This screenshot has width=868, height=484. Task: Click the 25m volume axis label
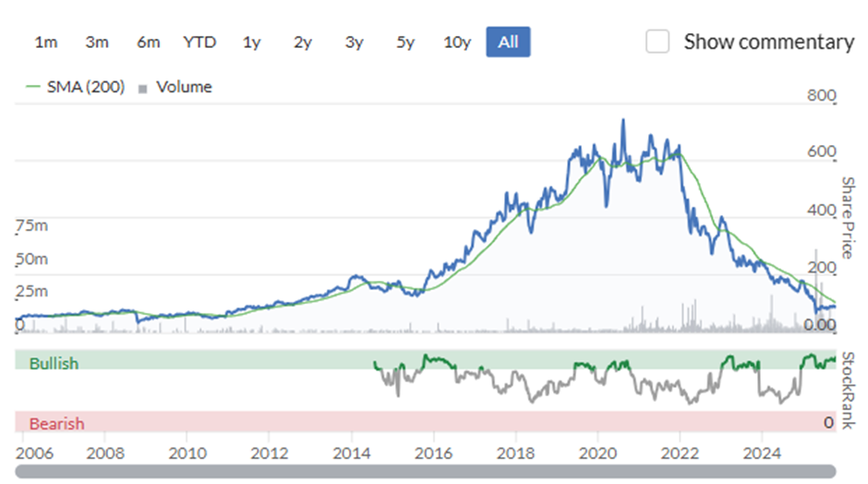pos(31,291)
